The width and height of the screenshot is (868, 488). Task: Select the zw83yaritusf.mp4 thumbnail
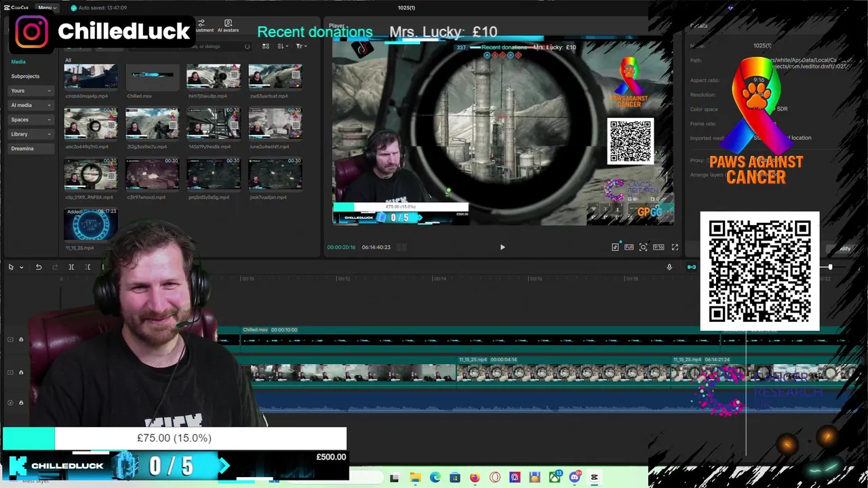click(x=275, y=77)
